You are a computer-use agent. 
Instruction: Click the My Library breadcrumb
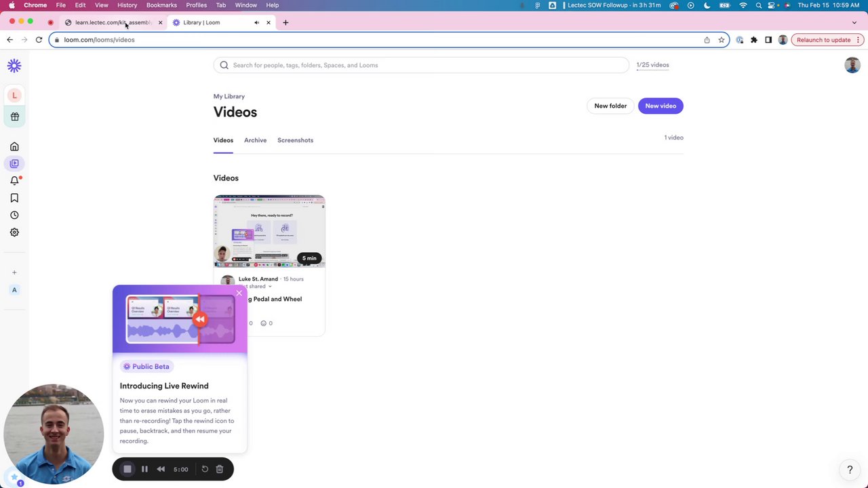[x=229, y=96]
